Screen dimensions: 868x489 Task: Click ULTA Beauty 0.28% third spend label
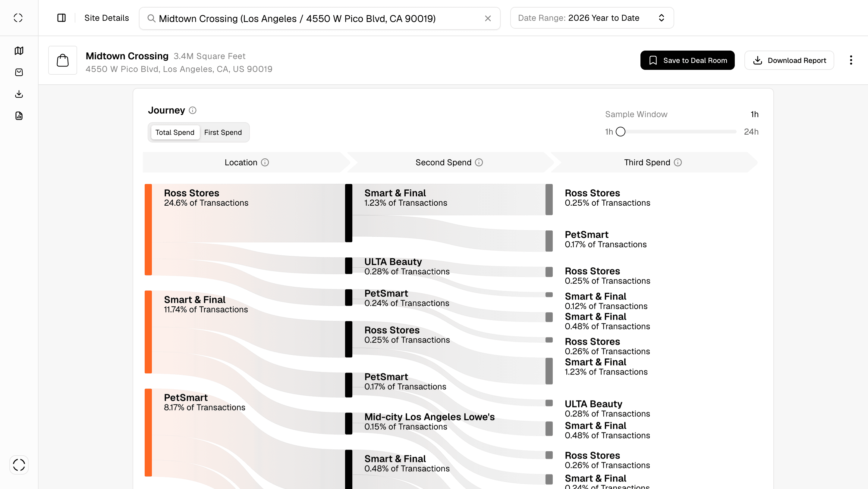point(608,408)
